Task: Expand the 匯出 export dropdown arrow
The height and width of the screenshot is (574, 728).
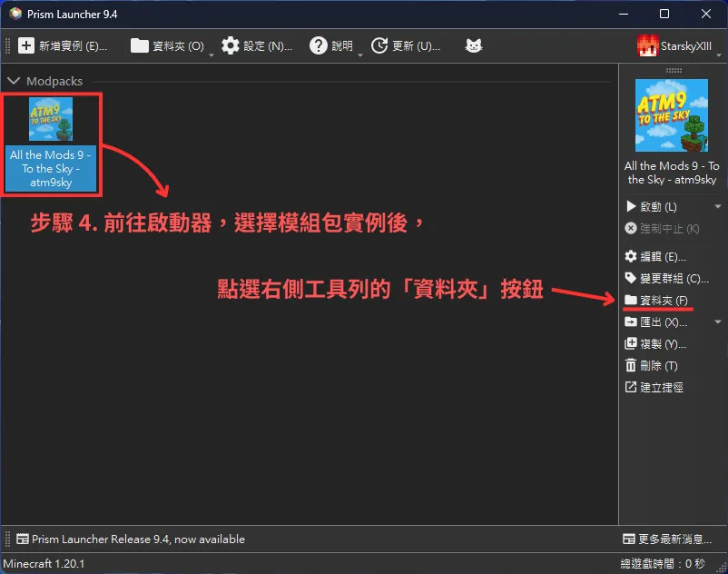Action: tap(718, 322)
